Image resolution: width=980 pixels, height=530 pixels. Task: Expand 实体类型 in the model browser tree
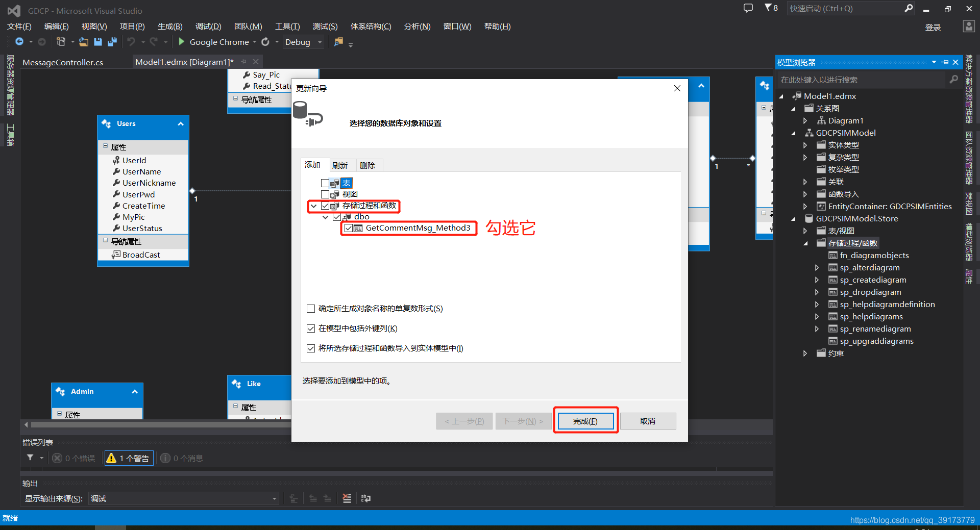[x=805, y=145]
